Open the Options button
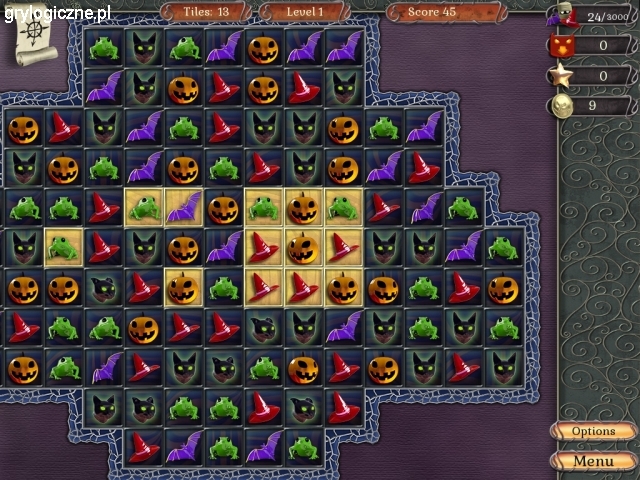 [x=593, y=431]
